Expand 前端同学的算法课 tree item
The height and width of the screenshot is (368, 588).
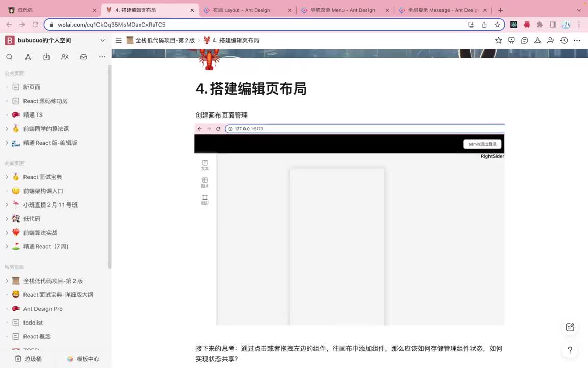click(7, 129)
